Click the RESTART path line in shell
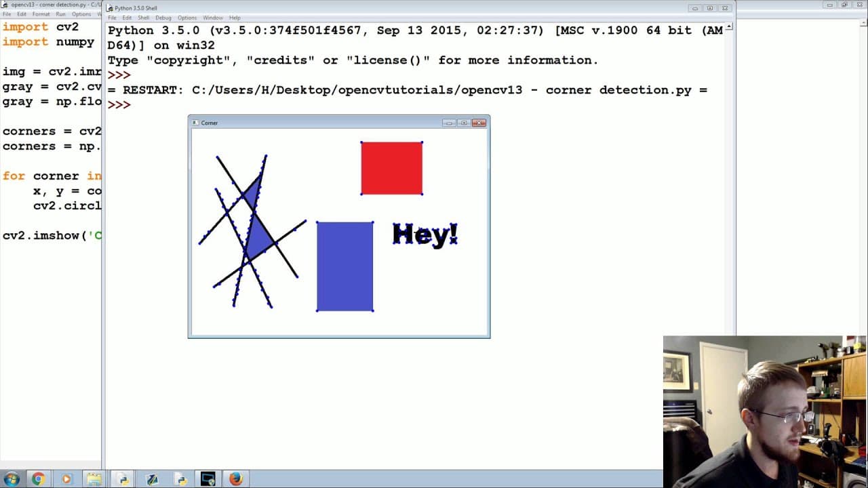868x488 pixels. point(407,90)
